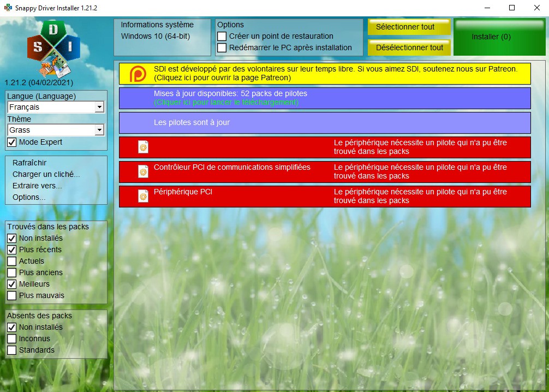Uncheck the Meilleurs filter
549x392 pixels.
point(12,284)
